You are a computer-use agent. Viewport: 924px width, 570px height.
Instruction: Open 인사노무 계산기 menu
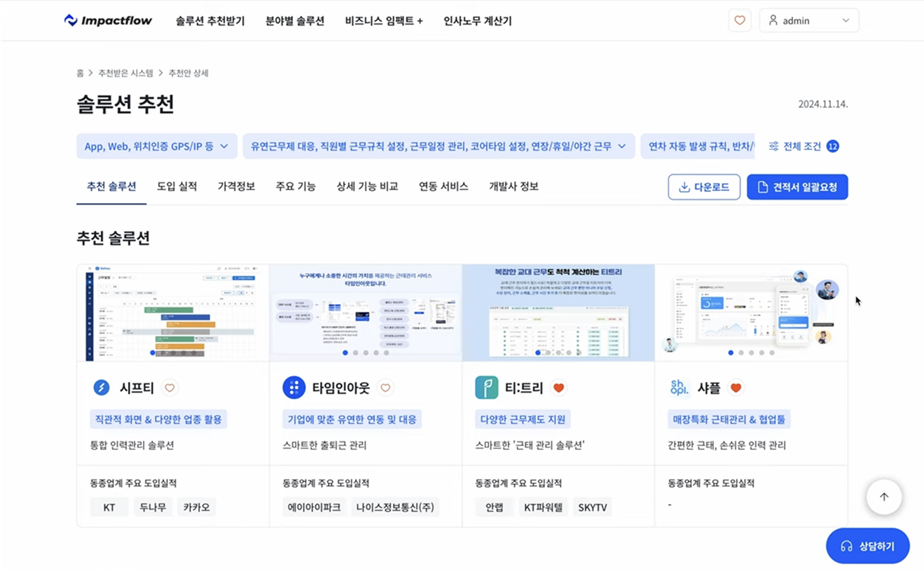(477, 21)
